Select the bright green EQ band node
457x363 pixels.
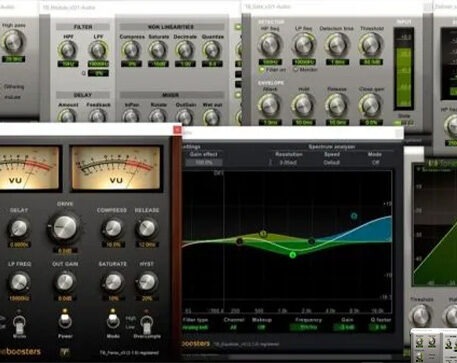pyautogui.click(x=293, y=255)
